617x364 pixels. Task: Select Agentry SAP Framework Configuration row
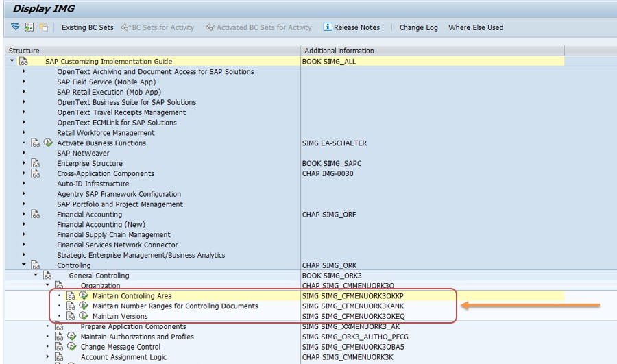coord(119,194)
